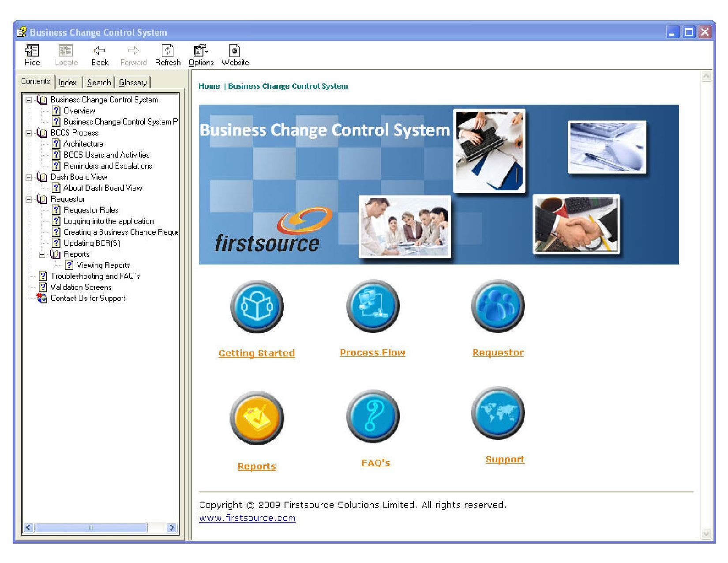Collapse the BCCS Process tree node
This screenshot has height=563, width=728.
29,133
